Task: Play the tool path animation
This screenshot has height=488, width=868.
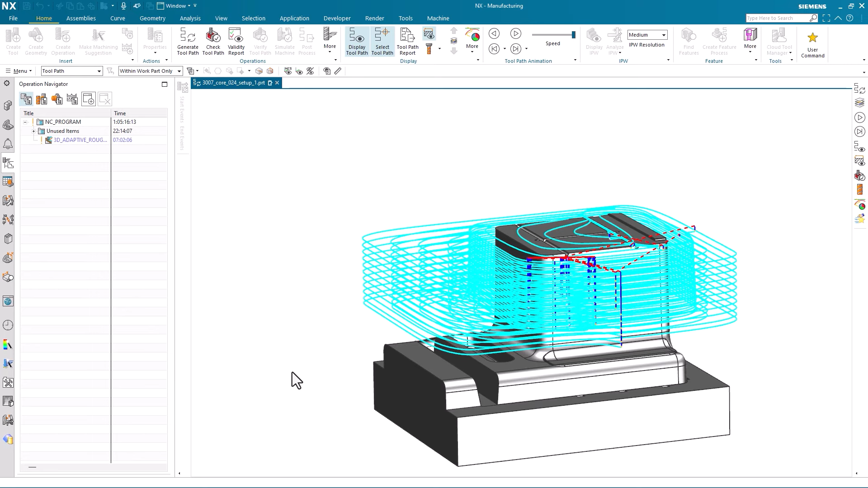Action: (516, 33)
